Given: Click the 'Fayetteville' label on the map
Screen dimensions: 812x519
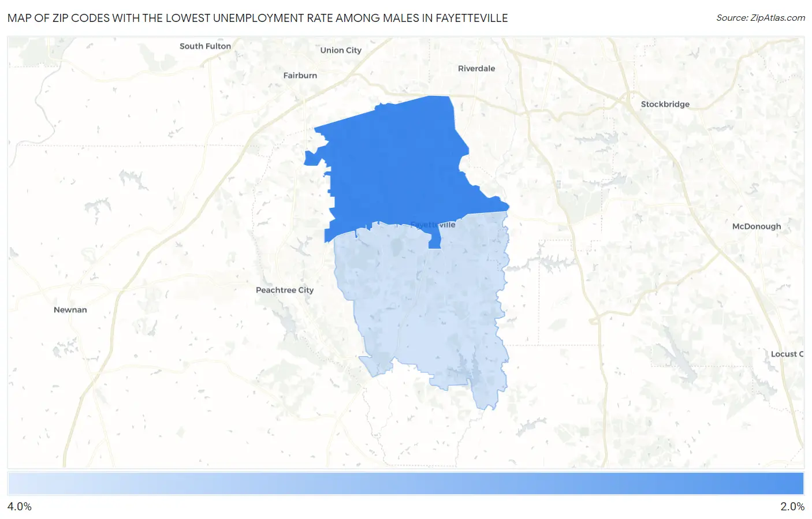Looking at the screenshot, I should (433, 225).
